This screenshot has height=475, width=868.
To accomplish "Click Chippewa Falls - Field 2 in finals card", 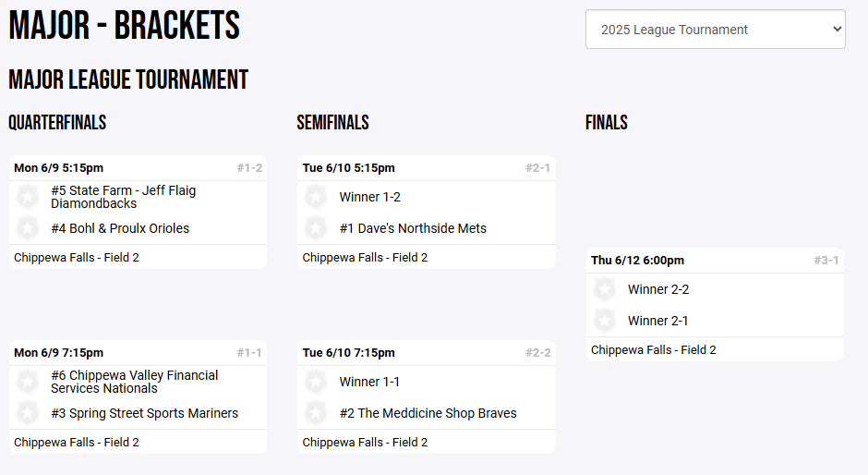I will pos(654,350).
